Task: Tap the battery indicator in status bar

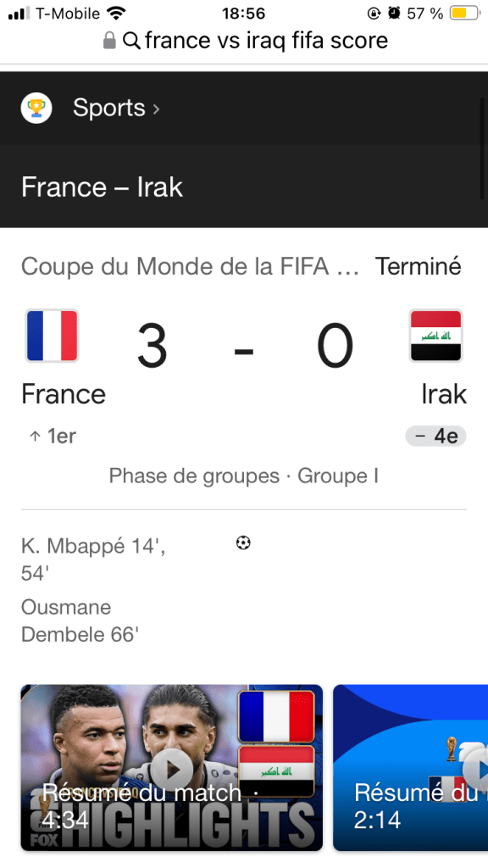Action: point(463,13)
